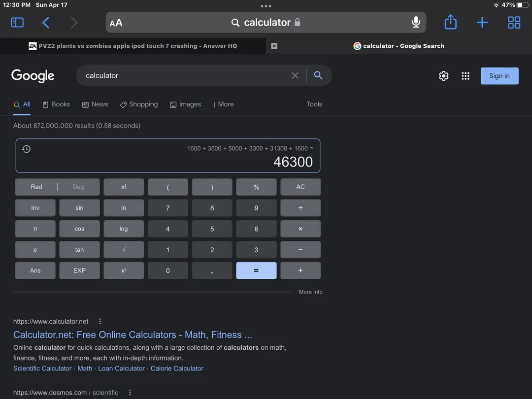Expand the More search filters menu
Image resolution: width=532 pixels, height=399 pixels.
pos(223,104)
